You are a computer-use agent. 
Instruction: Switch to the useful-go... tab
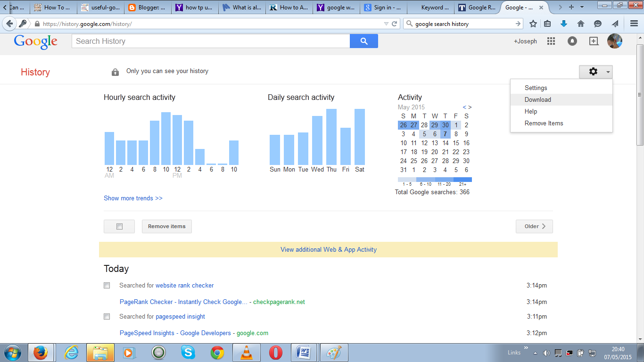tap(99, 7)
